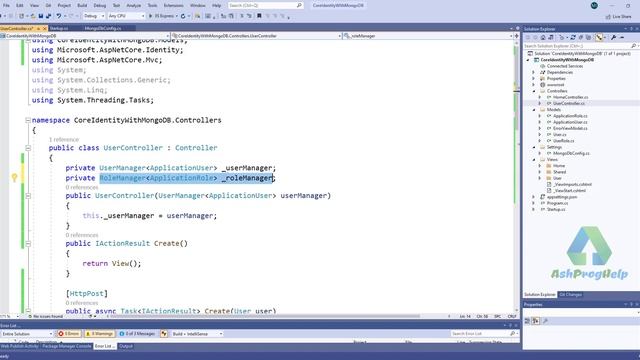Screen dimensions: 640x360
Task: Close the UserController.cs tab
Action: click(45, 29)
